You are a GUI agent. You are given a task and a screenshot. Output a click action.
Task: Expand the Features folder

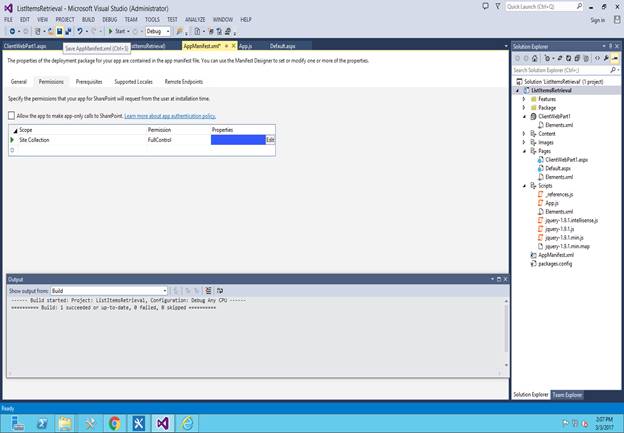(x=524, y=99)
